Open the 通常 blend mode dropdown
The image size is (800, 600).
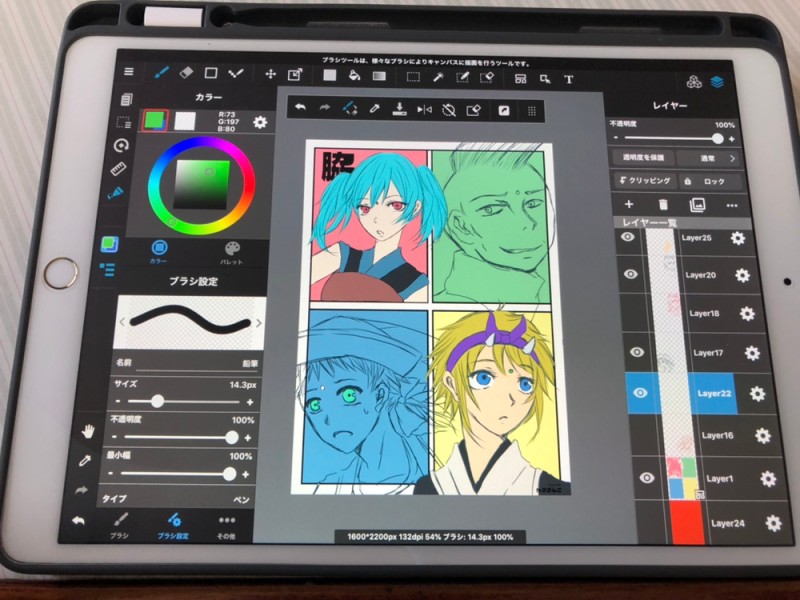(708, 159)
